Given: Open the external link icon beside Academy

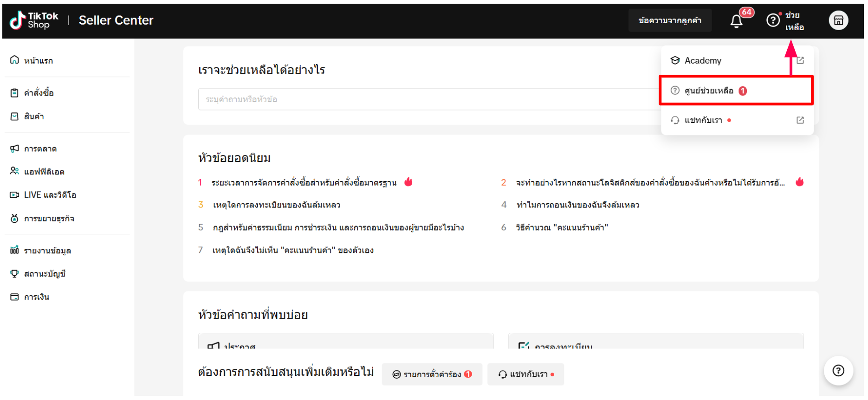Looking at the screenshot, I should pos(800,60).
